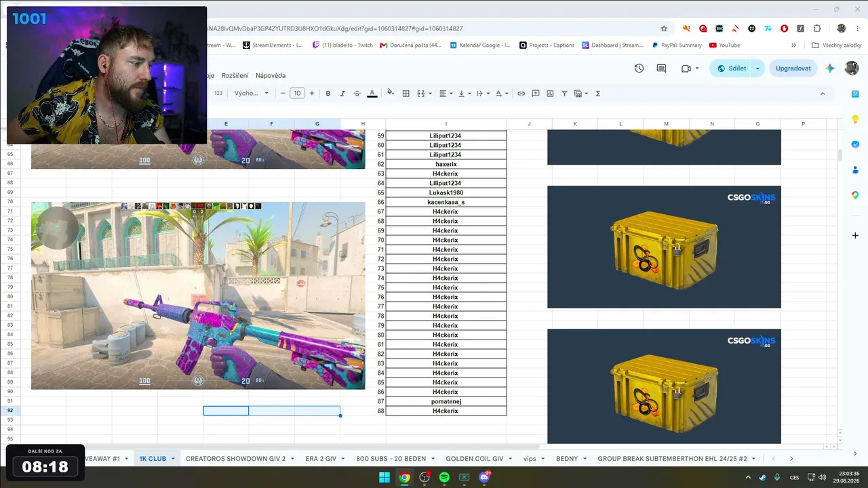Viewport: 868px width, 488px height.
Task: Open the text color picker
Action: coord(372,94)
